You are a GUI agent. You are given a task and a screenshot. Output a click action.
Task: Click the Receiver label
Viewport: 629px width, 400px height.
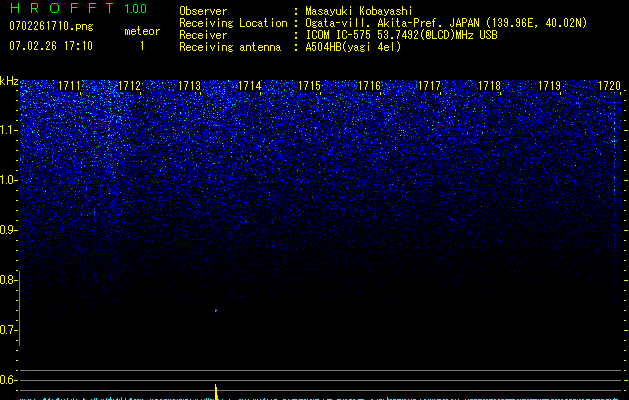click(x=203, y=35)
